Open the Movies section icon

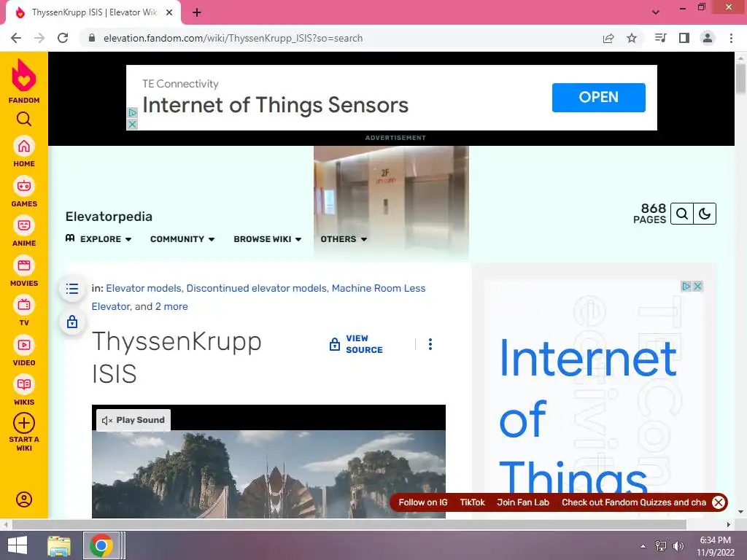24,271
